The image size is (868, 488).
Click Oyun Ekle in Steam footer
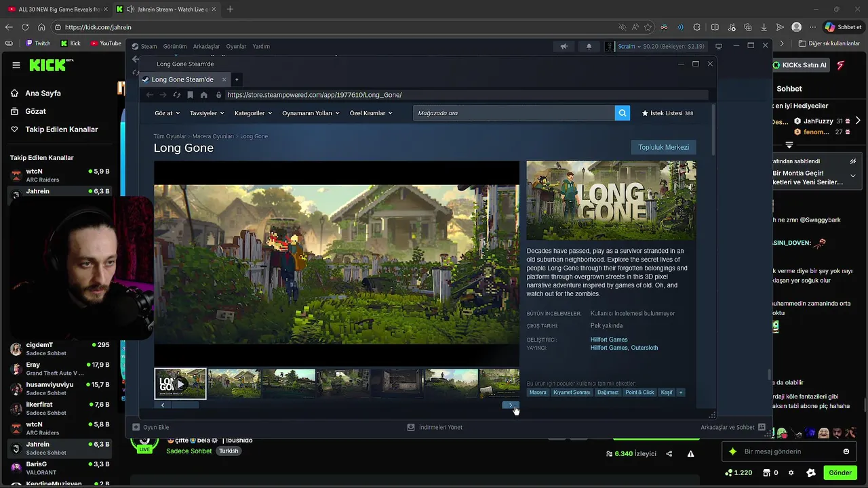click(x=151, y=428)
